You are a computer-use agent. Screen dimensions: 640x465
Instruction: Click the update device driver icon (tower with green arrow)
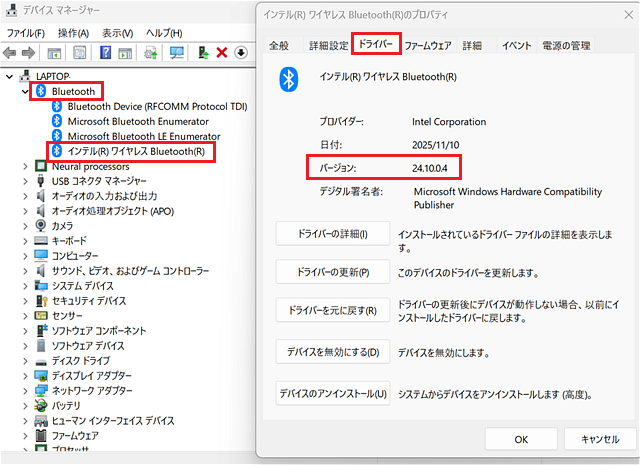click(203, 52)
